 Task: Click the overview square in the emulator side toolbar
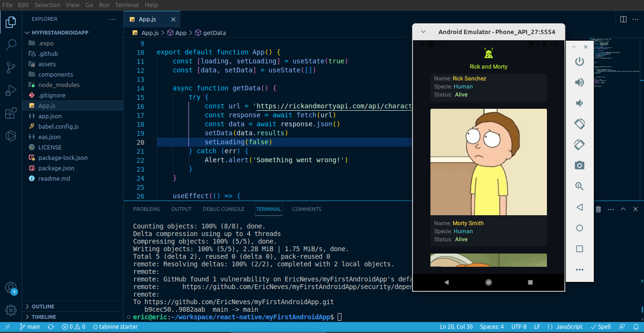[x=579, y=249]
